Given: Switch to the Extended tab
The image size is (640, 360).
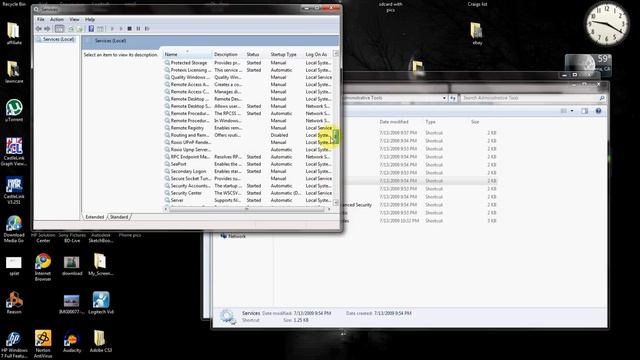Looking at the screenshot, I should 95,217.
